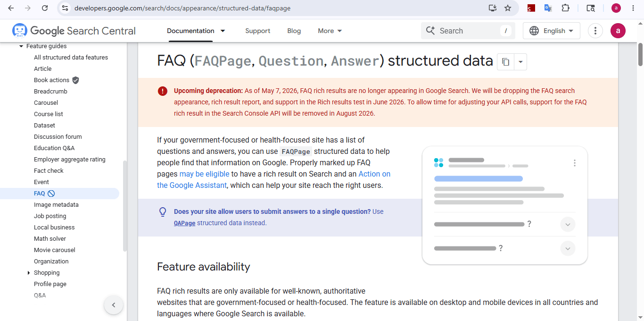Viewport: 644px width, 321px height.
Task: Select All structured data features in sidebar
Action: [71, 58]
